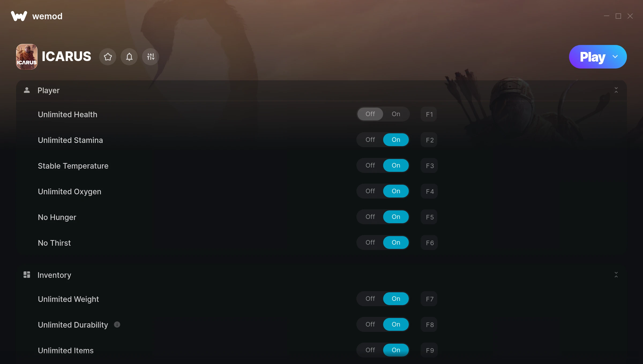Click the ICARUS game icon
This screenshot has height=364, width=643.
click(27, 56)
